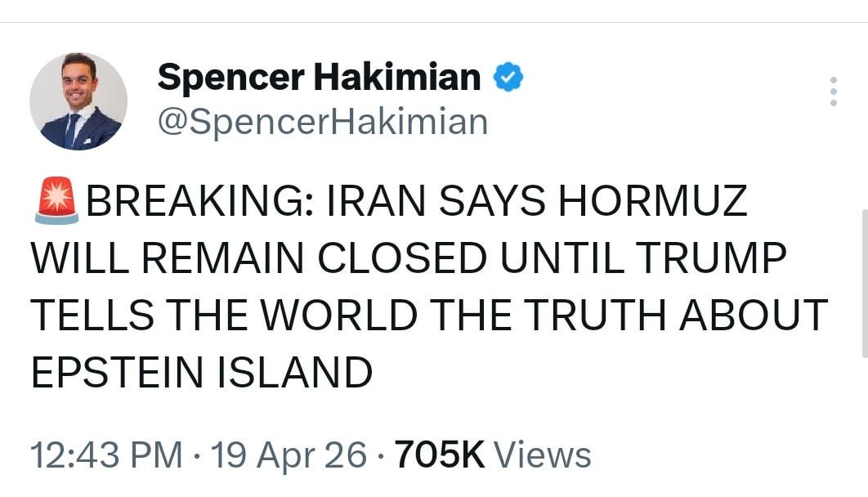Click the blue verified checkmark badge
Screen dimensions: 868x497
pyautogui.click(x=508, y=78)
